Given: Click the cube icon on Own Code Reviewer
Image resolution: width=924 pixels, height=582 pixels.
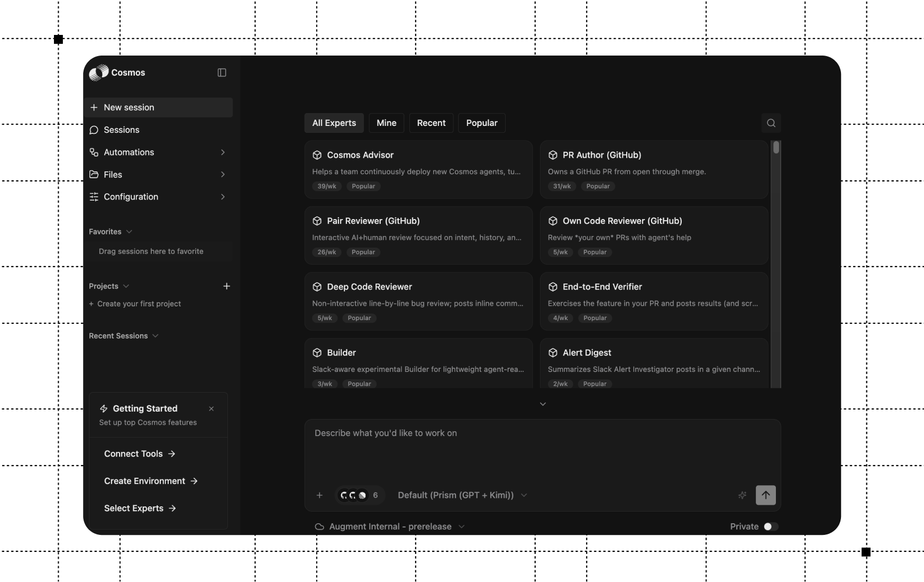Looking at the screenshot, I should click(x=553, y=221).
